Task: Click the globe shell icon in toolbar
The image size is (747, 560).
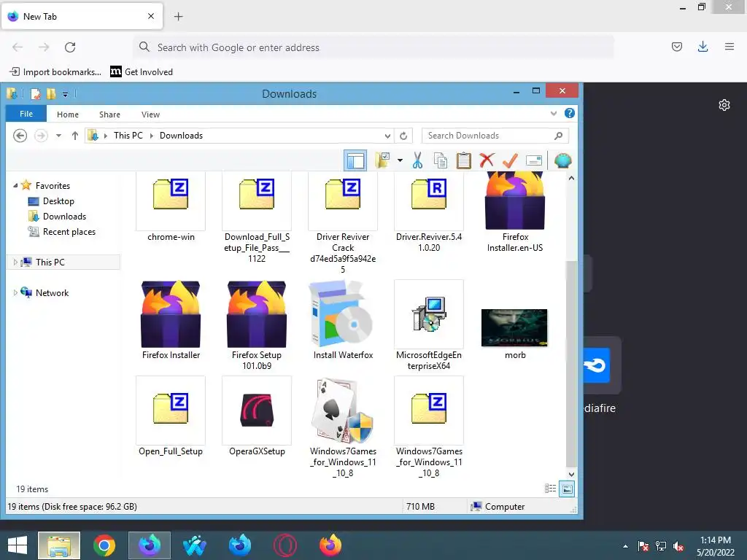Action: (562, 160)
